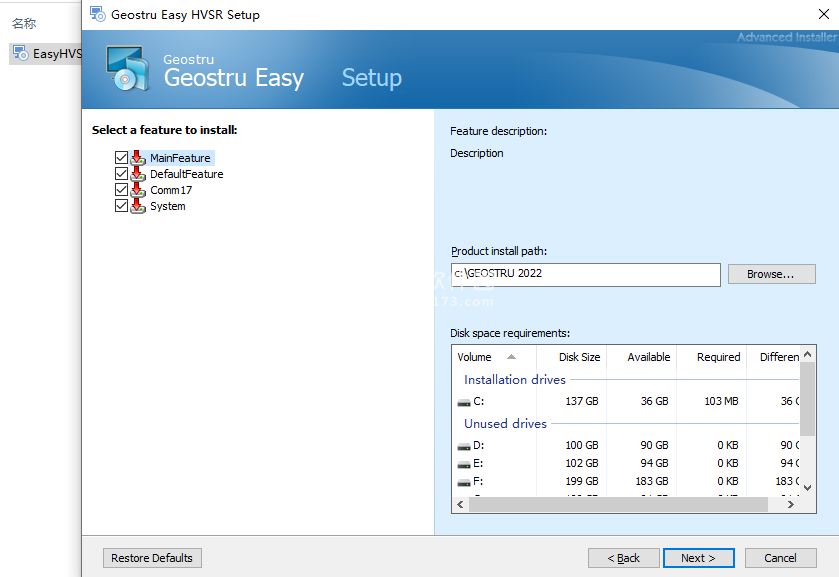Click the horizontal scrollbar right arrow
This screenshot has width=839, height=577.
(791, 504)
